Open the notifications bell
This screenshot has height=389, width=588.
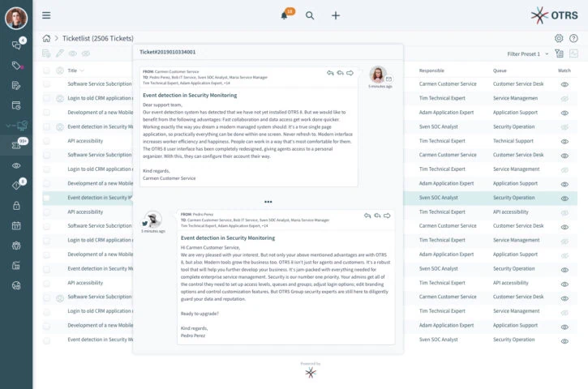pos(284,15)
